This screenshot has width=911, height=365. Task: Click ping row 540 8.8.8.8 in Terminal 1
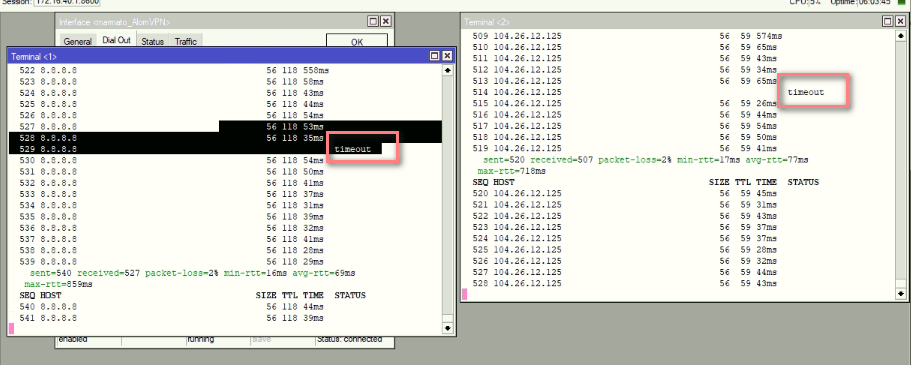click(x=172, y=307)
